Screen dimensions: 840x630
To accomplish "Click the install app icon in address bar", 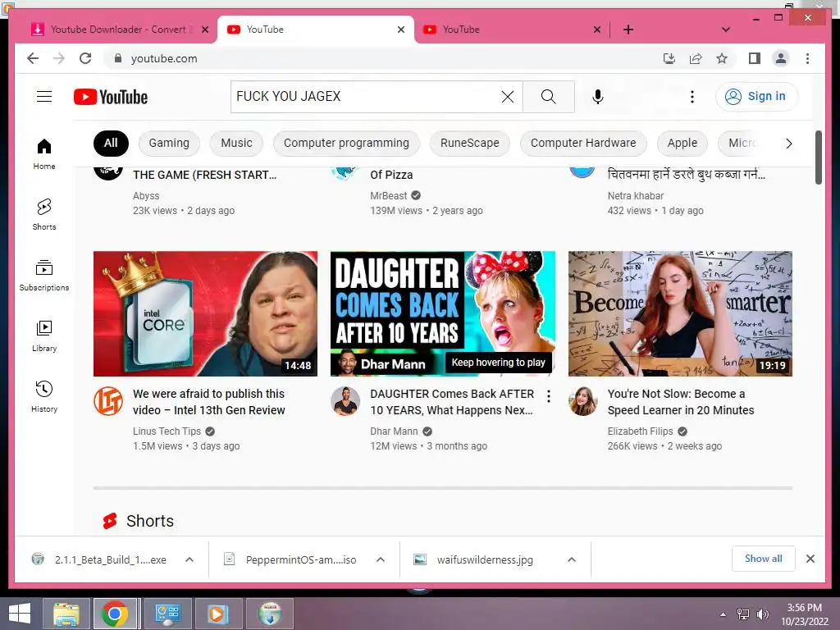I will point(669,58).
